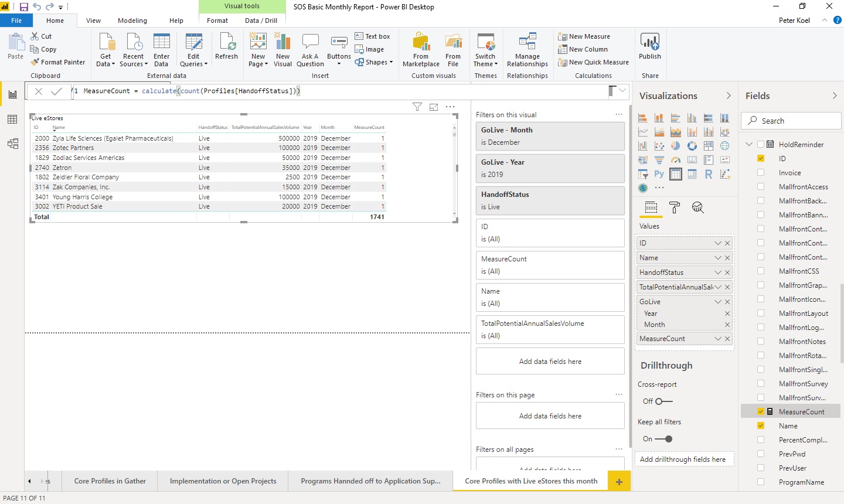This screenshot has height=504, width=844.
Task: Select the Slicer visualization icon
Action: point(643,174)
